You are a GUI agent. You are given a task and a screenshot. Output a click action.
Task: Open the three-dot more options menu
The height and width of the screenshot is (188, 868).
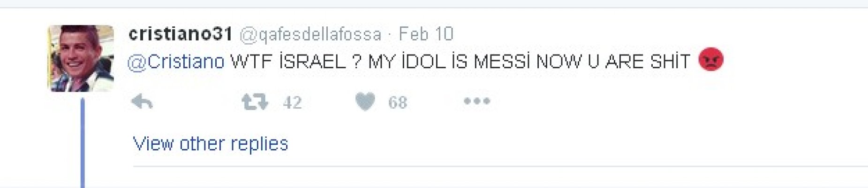(477, 101)
